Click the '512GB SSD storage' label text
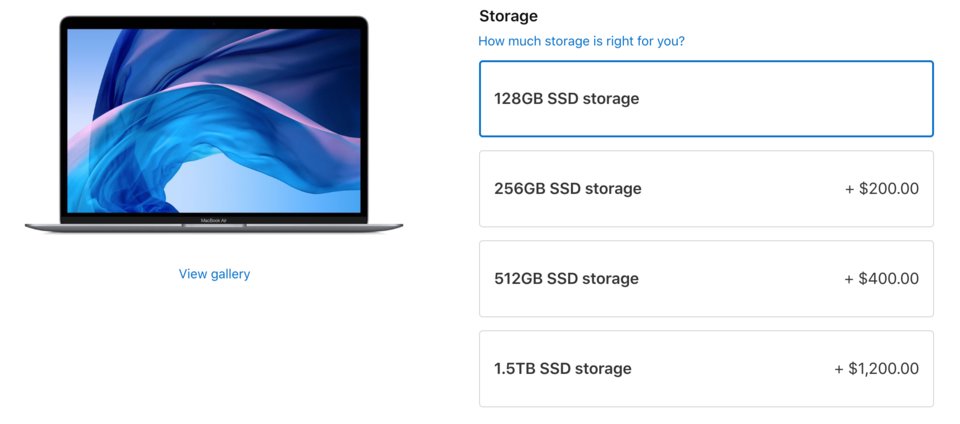 (566, 279)
